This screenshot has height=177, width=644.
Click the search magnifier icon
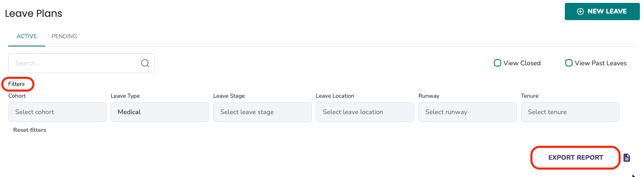coord(145,63)
